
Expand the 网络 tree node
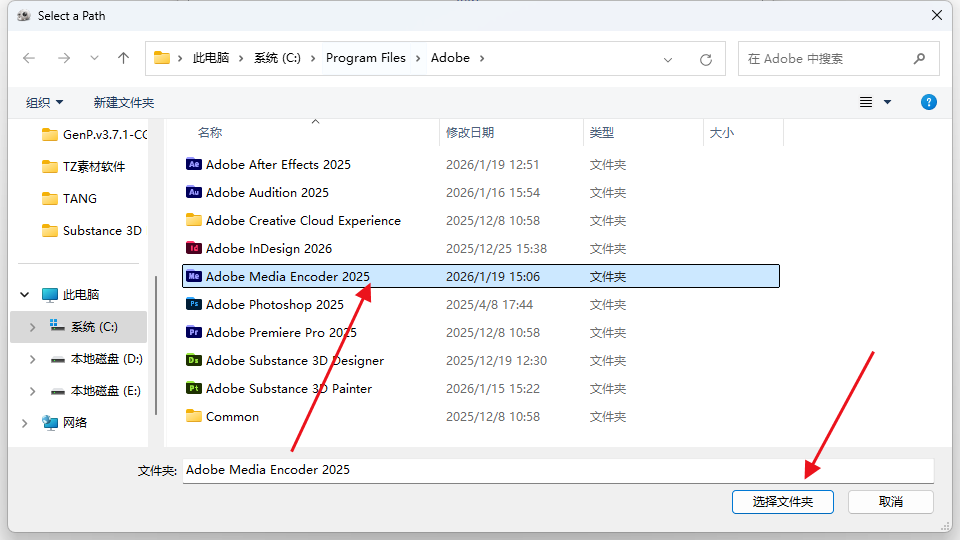pyautogui.click(x=24, y=422)
